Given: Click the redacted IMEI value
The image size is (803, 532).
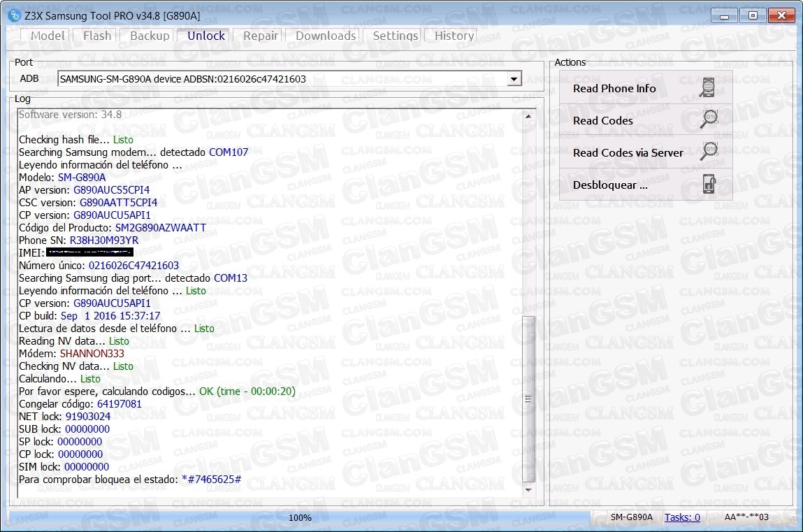Looking at the screenshot, I should (89, 252).
